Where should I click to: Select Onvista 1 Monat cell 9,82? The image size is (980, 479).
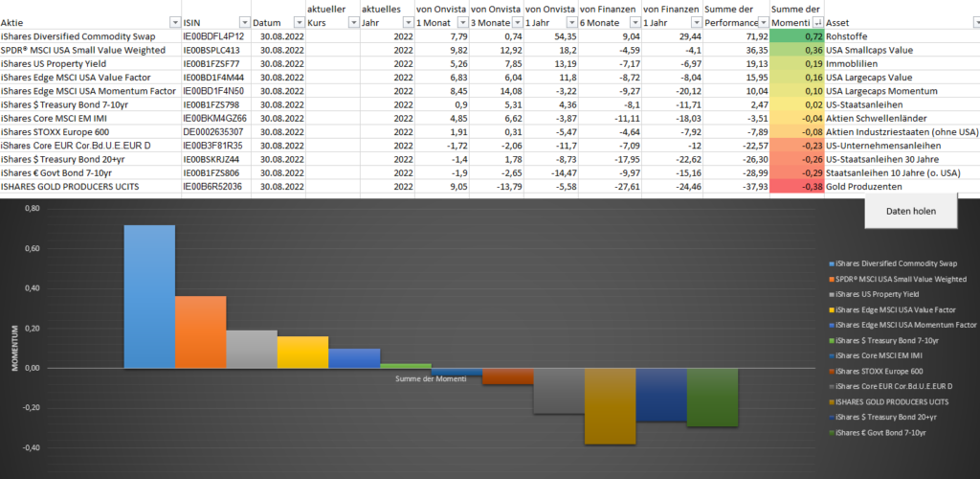click(x=442, y=50)
